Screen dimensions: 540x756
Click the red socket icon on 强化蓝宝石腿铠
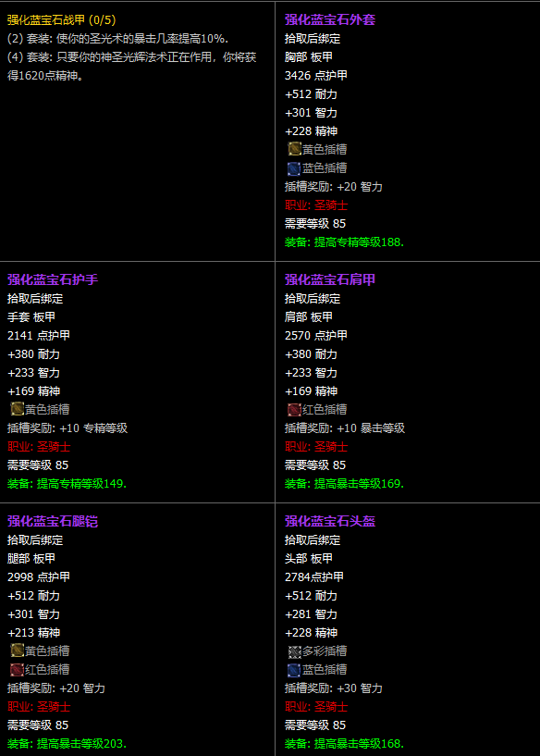[17, 670]
